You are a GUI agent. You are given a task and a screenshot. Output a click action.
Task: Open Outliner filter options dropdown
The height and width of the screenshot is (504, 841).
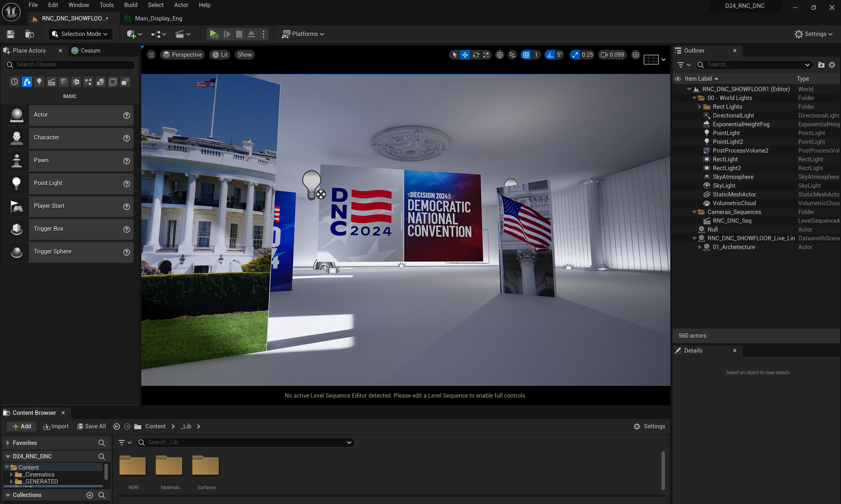(x=683, y=65)
